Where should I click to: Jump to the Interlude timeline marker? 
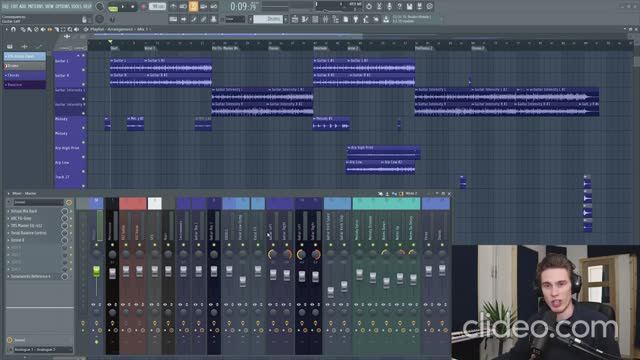coord(321,48)
